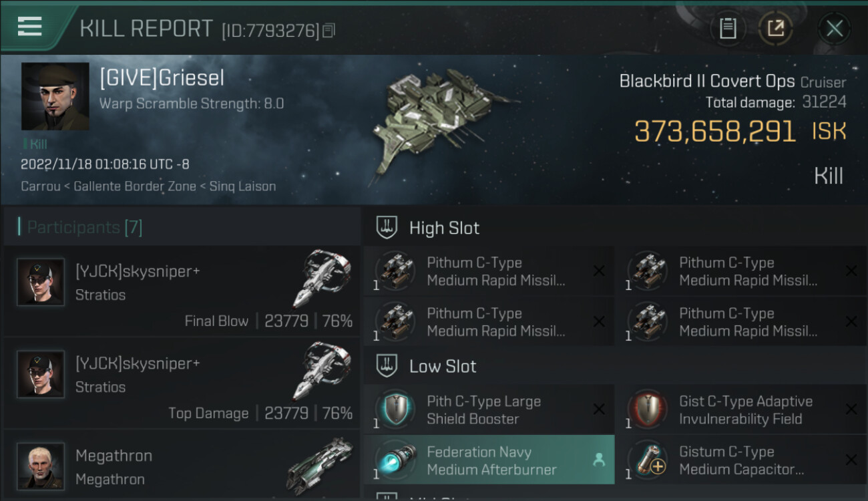View Griesel's character portrait
This screenshot has height=501, width=868.
coord(55,97)
